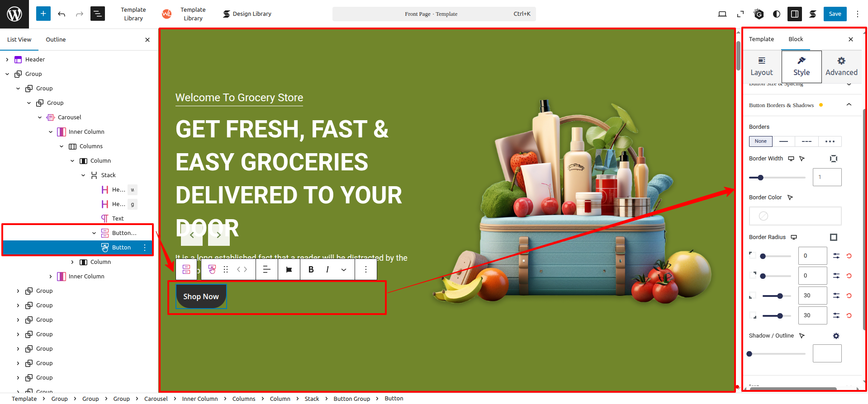Select the dashed border style

point(806,141)
